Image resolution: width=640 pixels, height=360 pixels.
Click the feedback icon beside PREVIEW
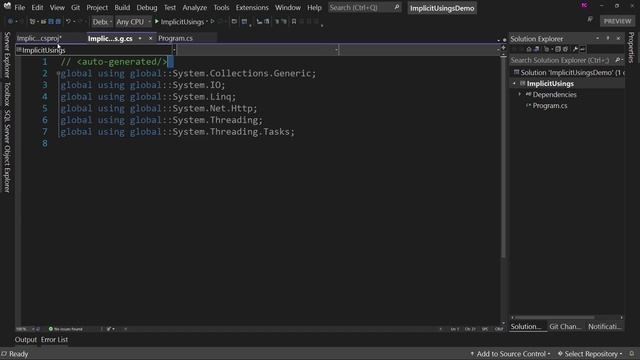coord(590,20)
